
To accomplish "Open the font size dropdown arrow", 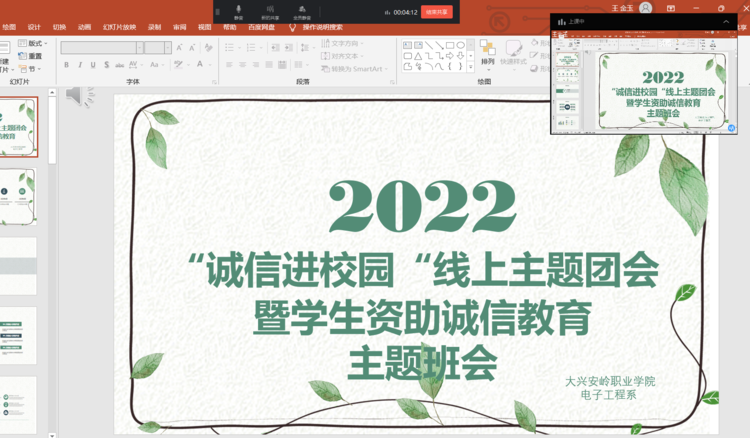I will [168, 47].
